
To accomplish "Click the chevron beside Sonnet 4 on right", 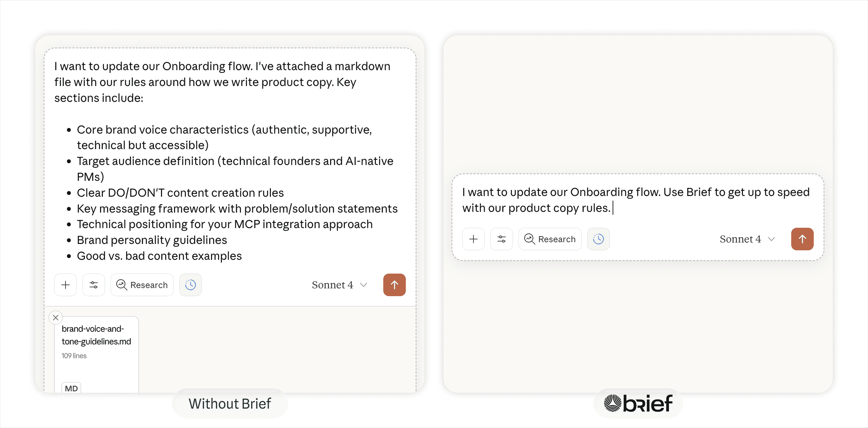I will pos(771,239).
